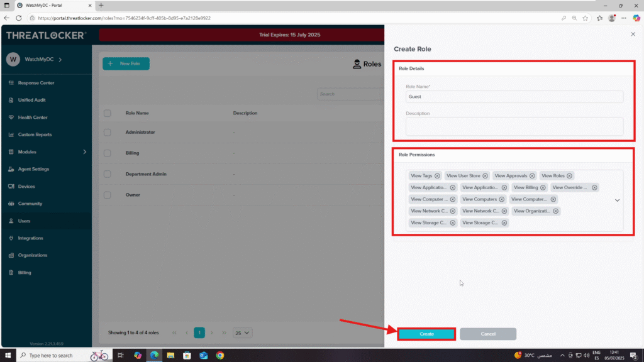This screenshot has width=644, height=362.
Task: Click the Health Center heart icon
Action: click(11, 118)
